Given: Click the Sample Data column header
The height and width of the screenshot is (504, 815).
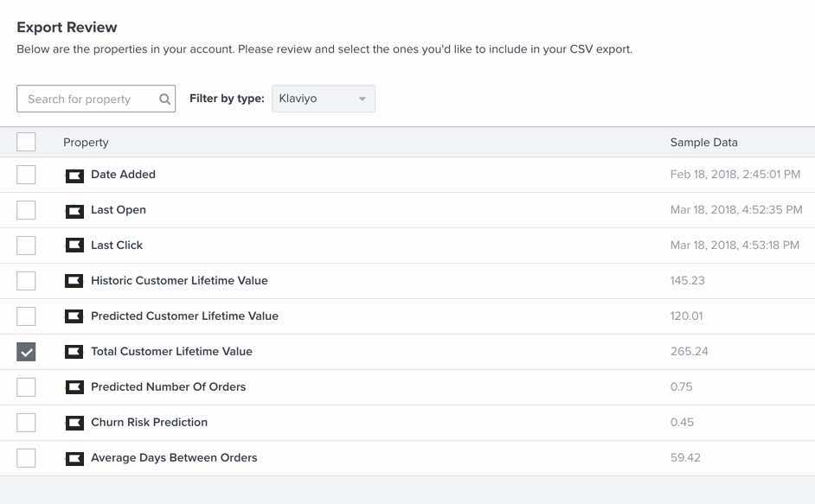Looking at the screenshot, I should [703, 142].
